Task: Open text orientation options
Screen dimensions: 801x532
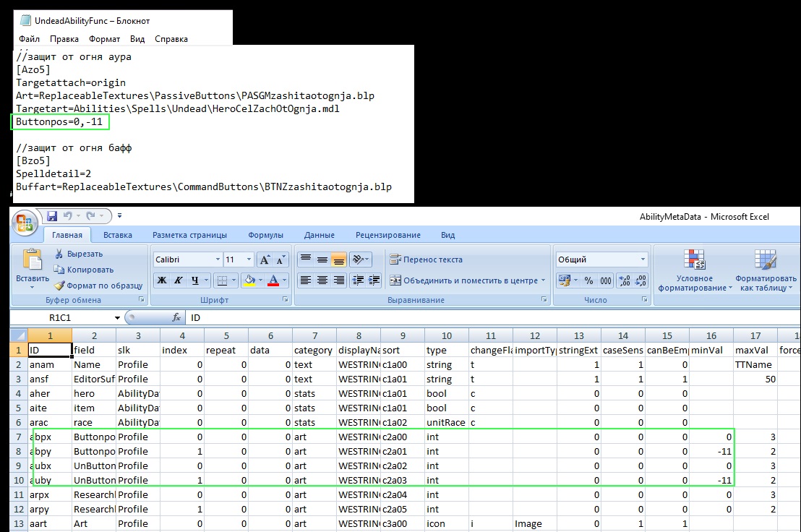Action: click(x=361, y=259)
